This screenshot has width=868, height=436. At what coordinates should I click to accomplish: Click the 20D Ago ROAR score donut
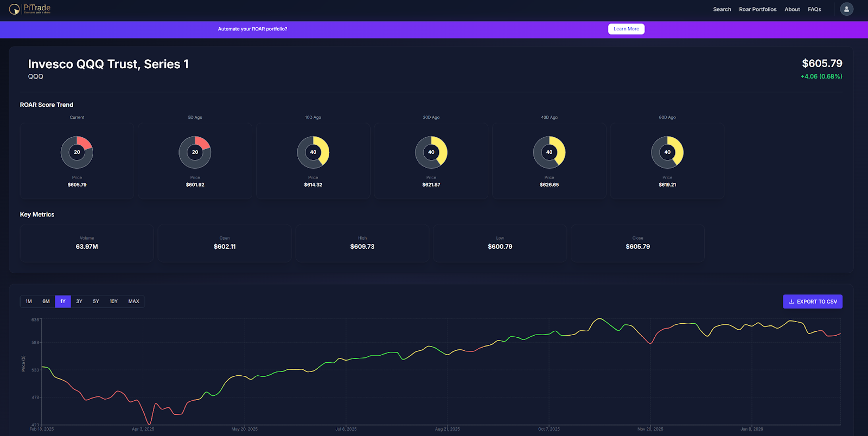(431, 152)
